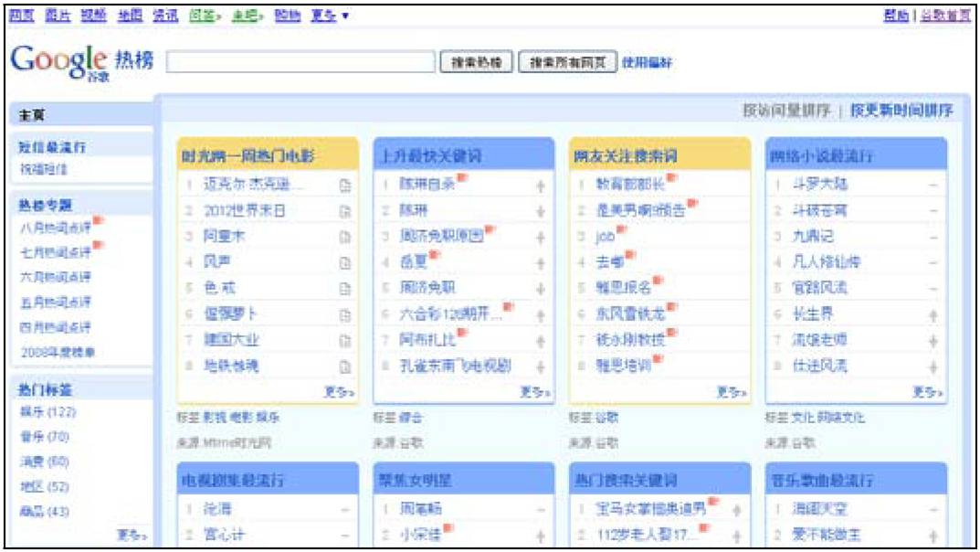The width and height of the screenshot is (980, 552).
Task: Click the 斗罗大陆 entry
Action: click(x=820, y=185)
